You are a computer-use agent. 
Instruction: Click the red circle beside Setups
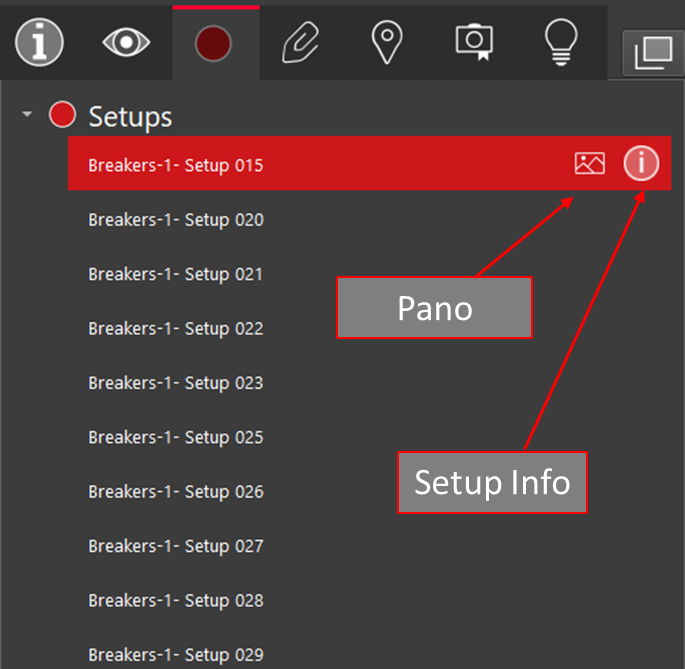[62, 115]
